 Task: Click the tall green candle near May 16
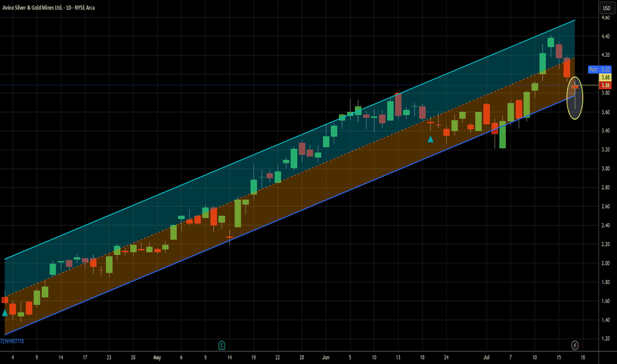237,213
